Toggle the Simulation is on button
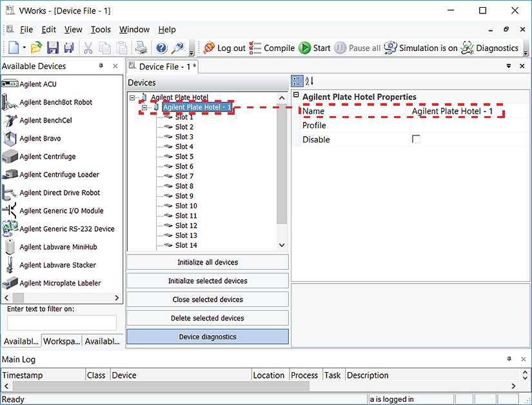This screenshot has height=405, width=532. pyautogui.click(x=420, y=48)
